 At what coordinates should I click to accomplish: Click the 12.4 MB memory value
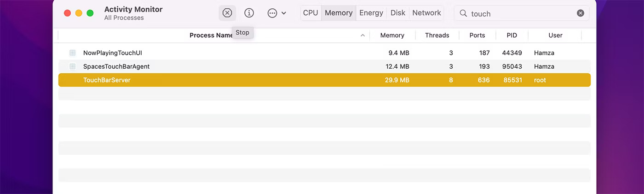397,66
